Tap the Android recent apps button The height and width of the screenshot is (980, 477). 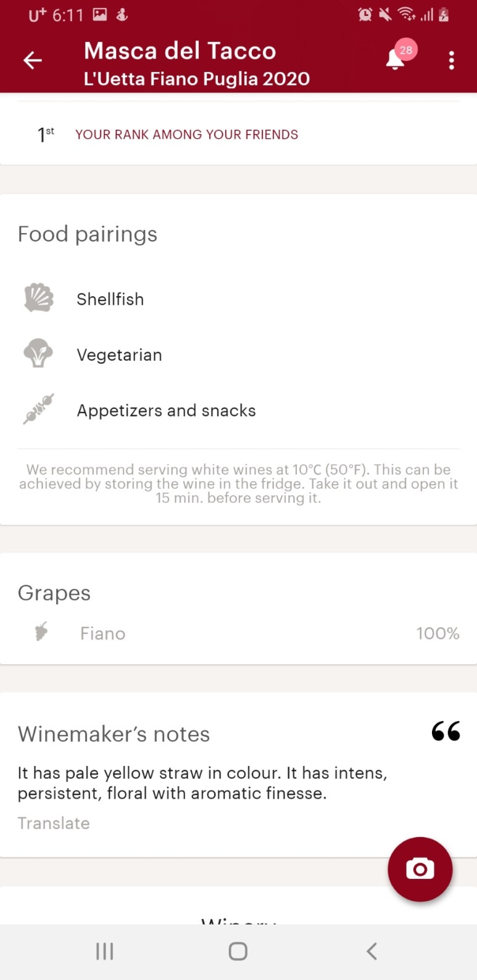click(x=104, y=952)
